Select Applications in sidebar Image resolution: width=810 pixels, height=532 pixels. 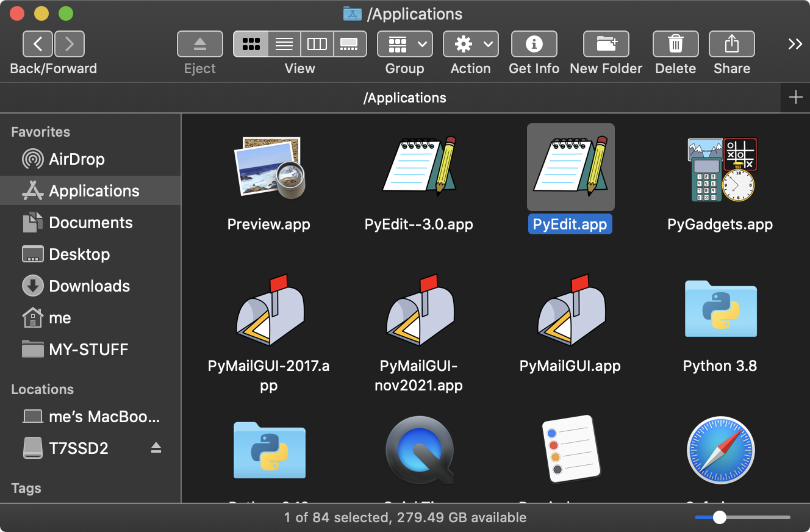click(x=90, y=191)
